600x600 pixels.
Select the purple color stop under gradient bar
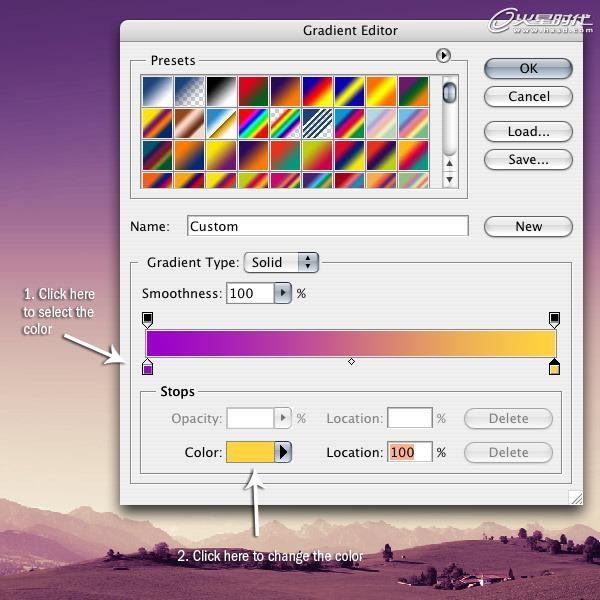coord(148,368)
